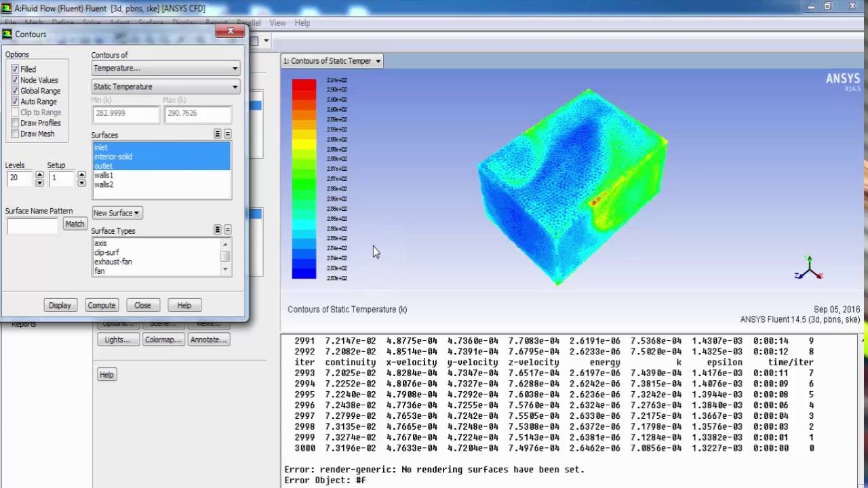Open the Contours of Static Temper window selector
The width and height of the screenshot is (868, 488).
pos(332,61)
